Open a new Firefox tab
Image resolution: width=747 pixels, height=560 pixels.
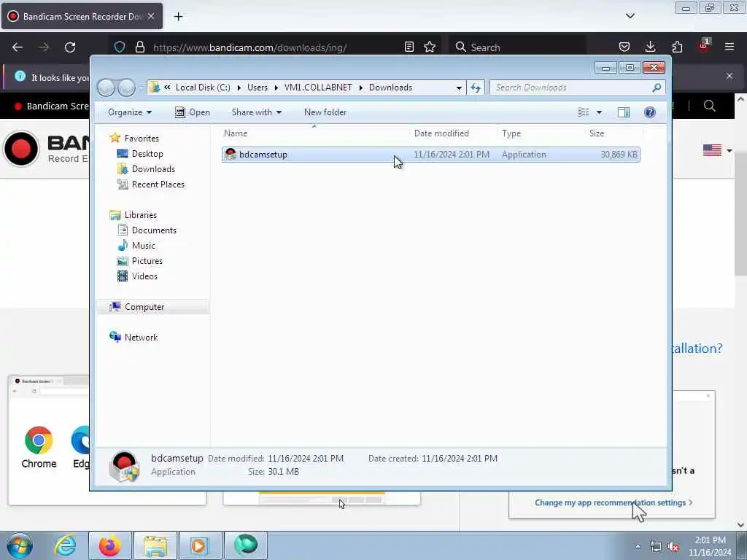pyautogui.click(x=178, y=17)
